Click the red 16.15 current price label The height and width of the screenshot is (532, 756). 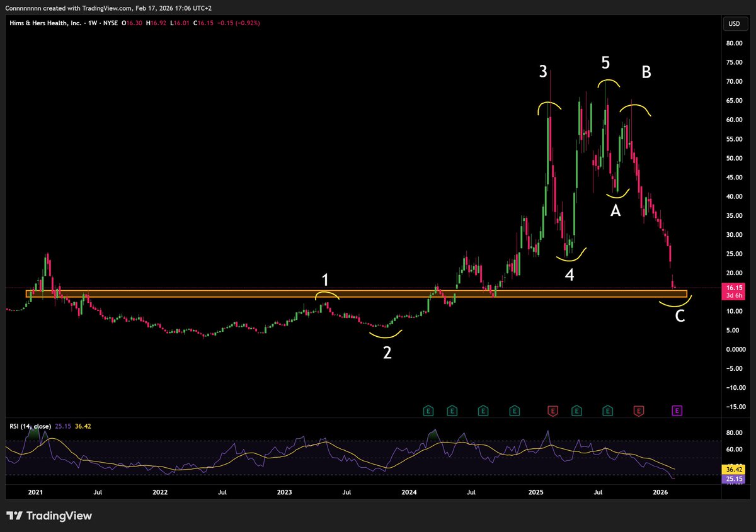[733, 287]
